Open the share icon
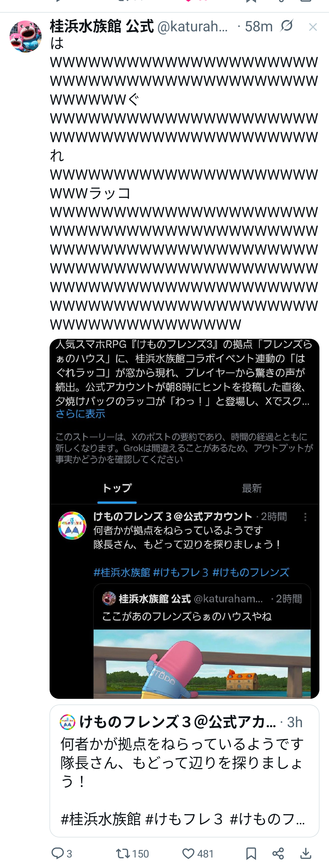Screen dimensions: 329x868 pos(278,854)
